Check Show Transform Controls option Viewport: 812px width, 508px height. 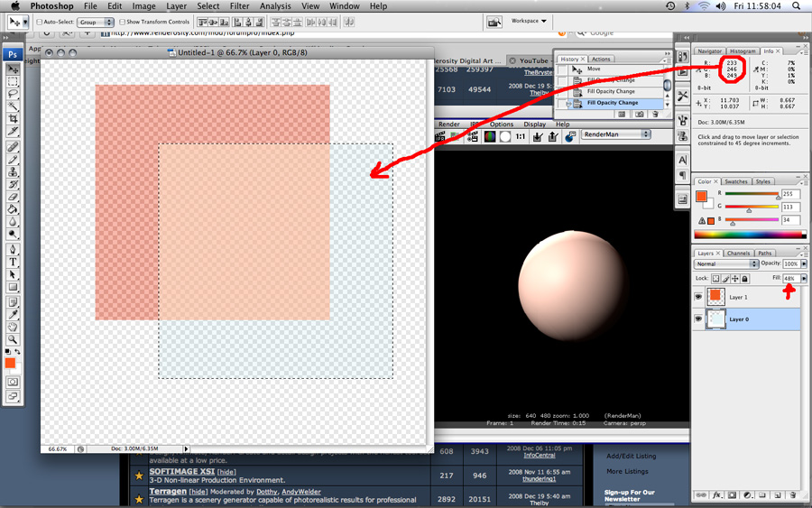pos(123,22)
